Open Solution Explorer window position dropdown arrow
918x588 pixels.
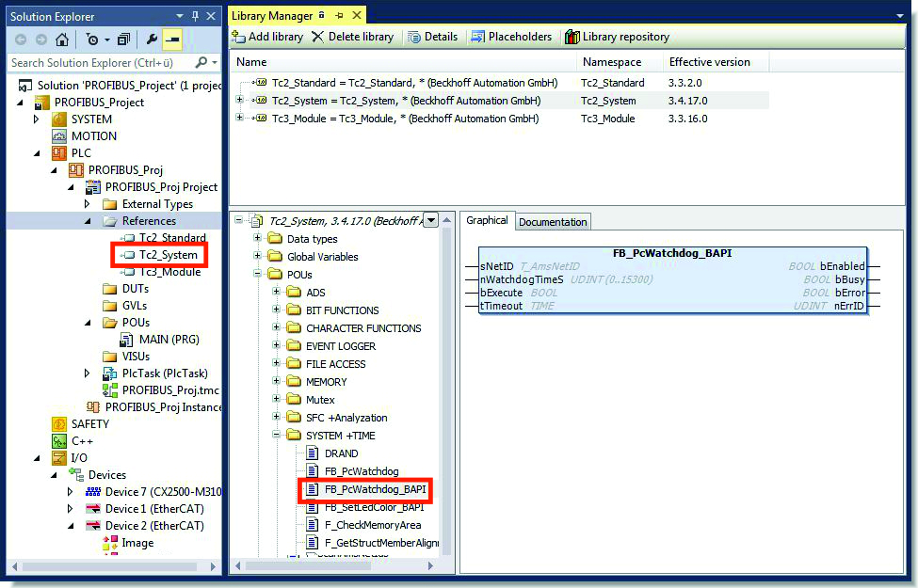[x=180, y=16]
